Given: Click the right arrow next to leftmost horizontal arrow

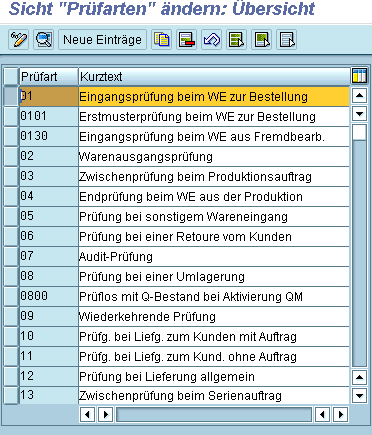Looking at the screenshot, I should 106,415.
